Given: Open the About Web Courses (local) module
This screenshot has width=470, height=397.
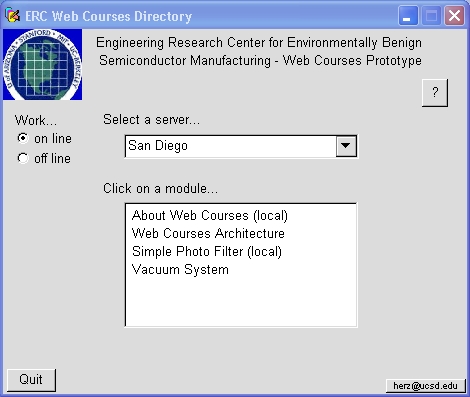Looking at the screenshot, I should coord(210,216).
